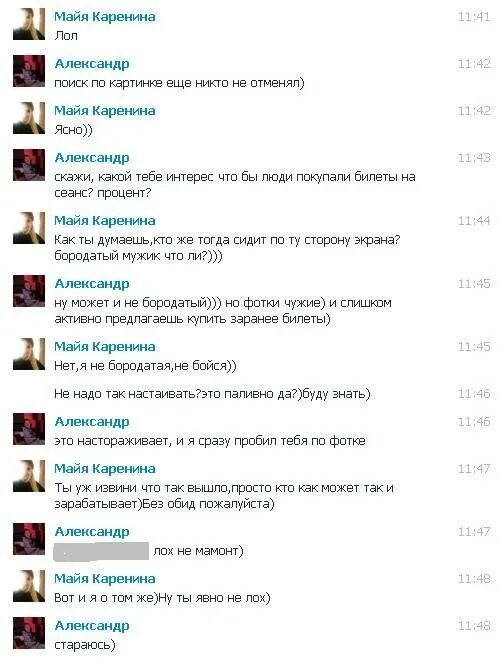Click Александр name above the 'стараюсь)' message

(92, 626)
